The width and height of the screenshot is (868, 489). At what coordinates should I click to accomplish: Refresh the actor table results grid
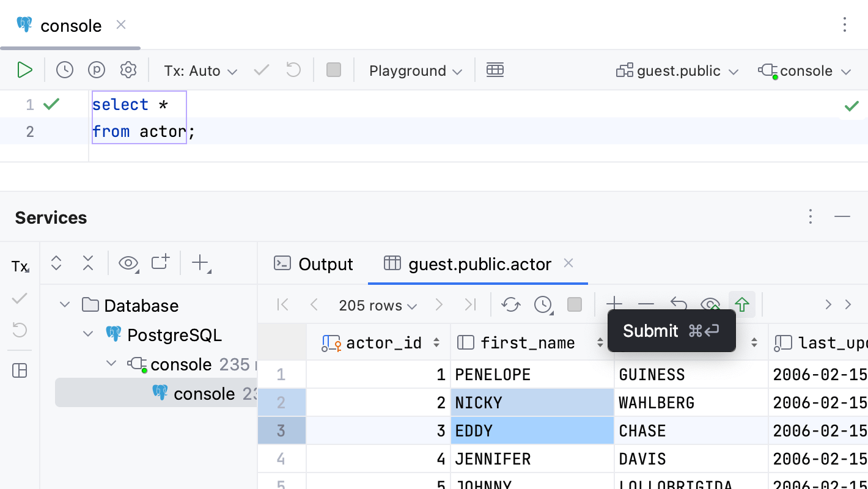coord(511,304)
